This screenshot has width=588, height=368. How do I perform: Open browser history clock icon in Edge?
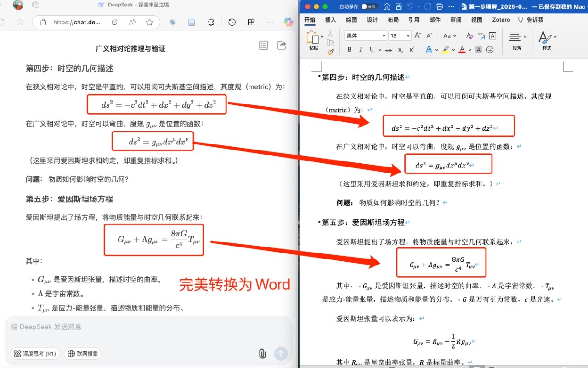232,22
